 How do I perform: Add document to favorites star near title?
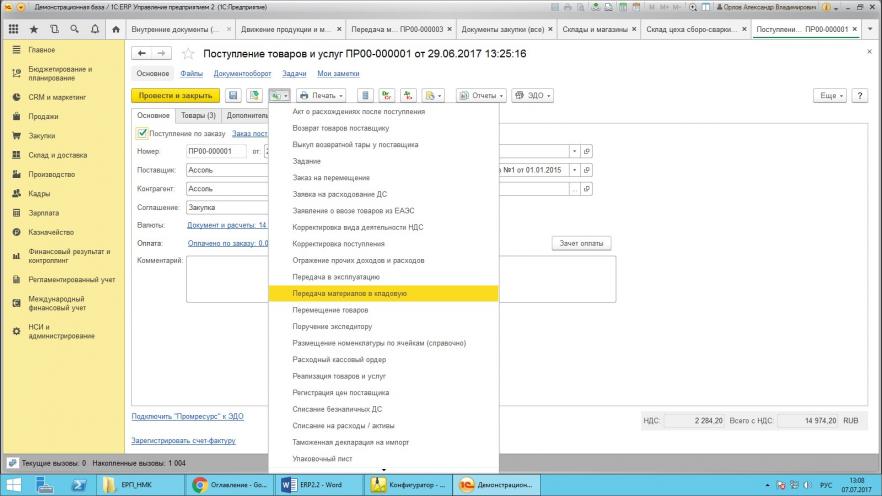click(x=188, y=53)
